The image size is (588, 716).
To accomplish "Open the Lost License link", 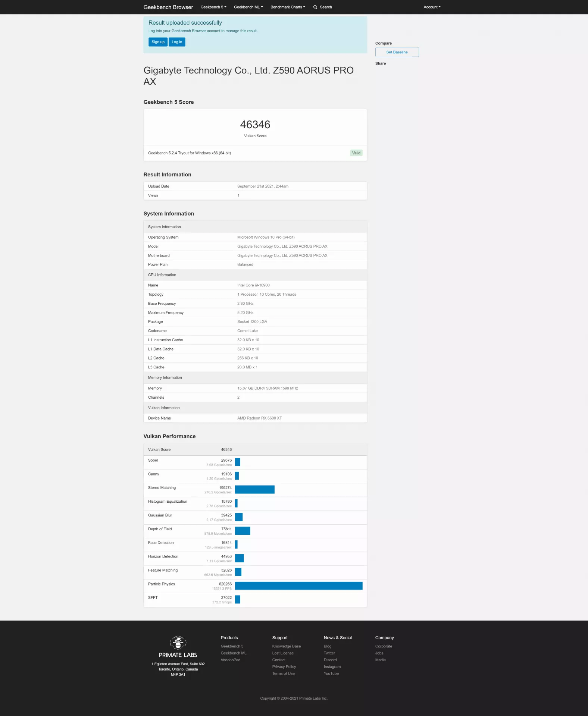I will [283, 653].
